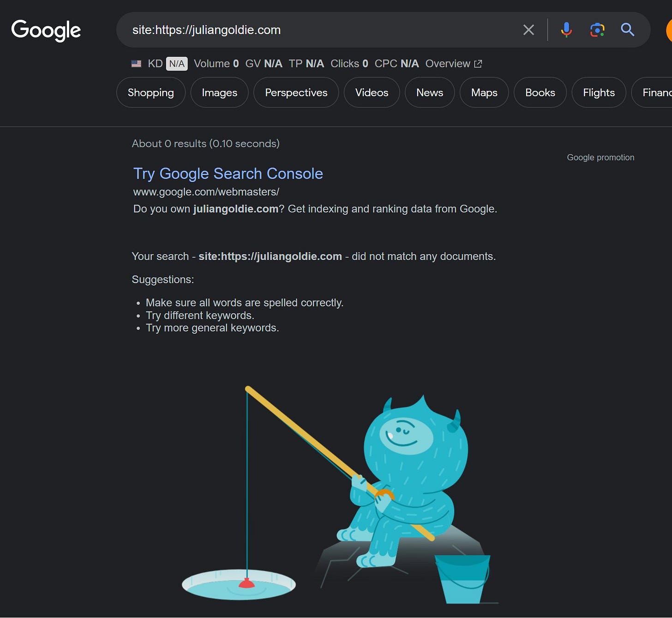Open Google Lens image search
The height and width of the screenshot is (618, 672).
click(597, 30)
